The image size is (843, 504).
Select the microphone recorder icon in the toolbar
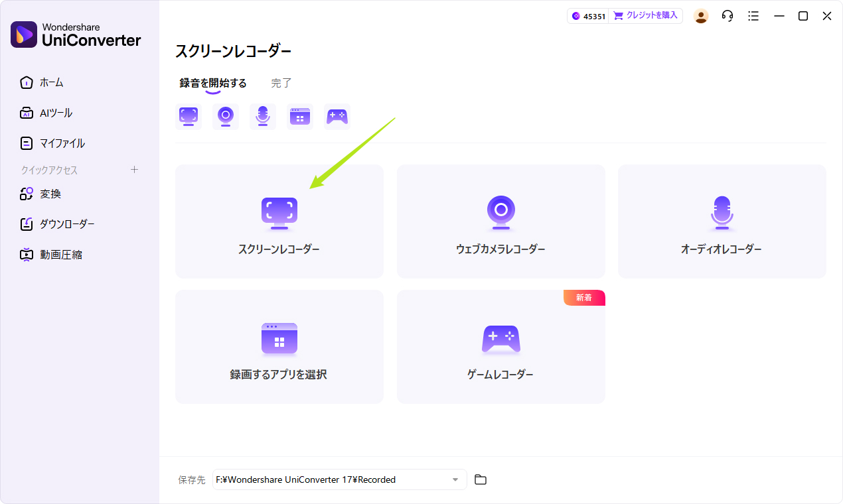[x=263, y=116]
